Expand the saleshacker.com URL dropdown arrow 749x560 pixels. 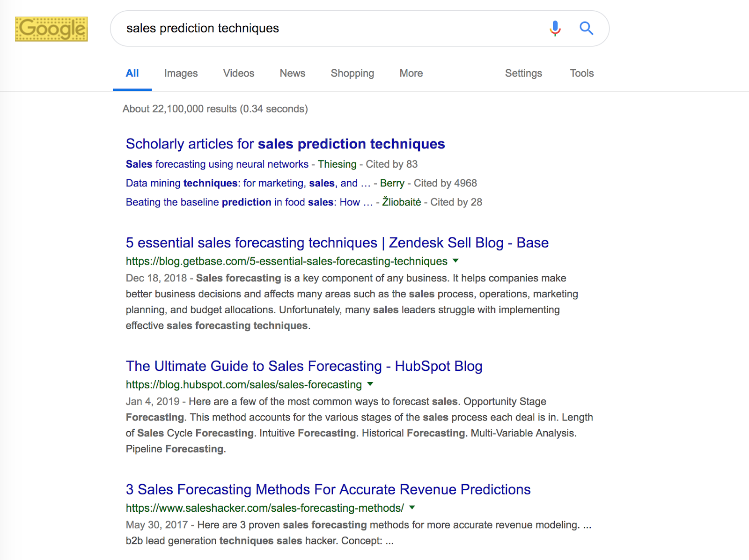click(412, 508)
